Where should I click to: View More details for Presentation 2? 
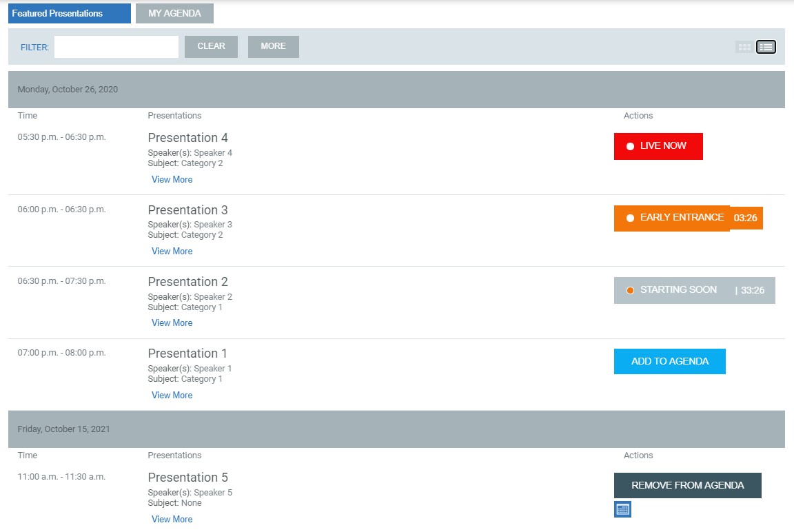coord(172,323)
